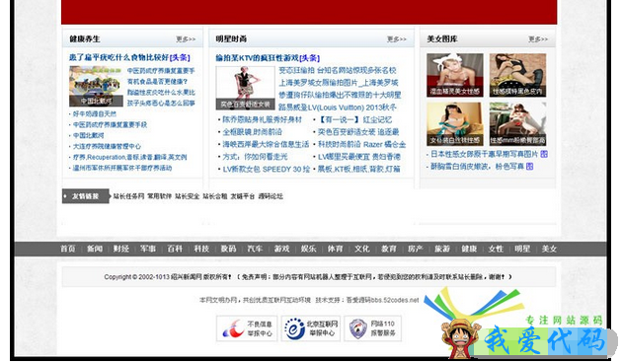The height and width of the screenshot is (364, 622).
Task: Visit the 友链平台 friend link
Action: coord(243,196)
